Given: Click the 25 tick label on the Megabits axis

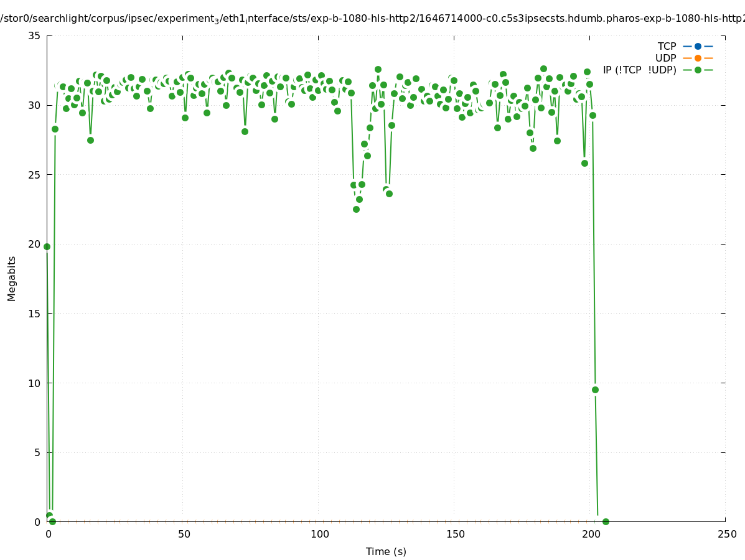Looking at the screenshot, I should [x=35, y=175].
